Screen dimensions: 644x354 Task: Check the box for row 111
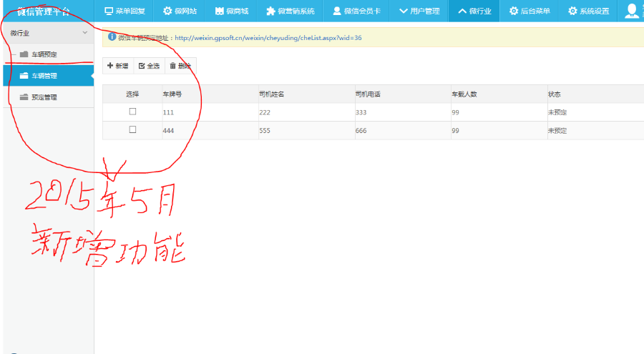tap(132, 112)
